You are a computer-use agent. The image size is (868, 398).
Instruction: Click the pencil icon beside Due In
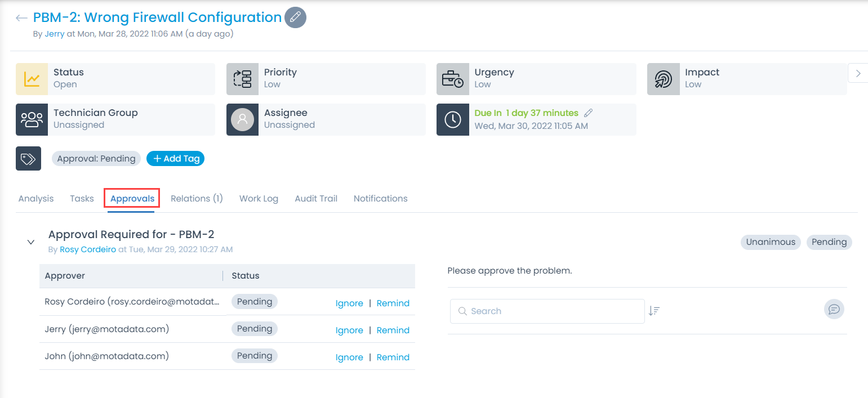tap(589, 113)
